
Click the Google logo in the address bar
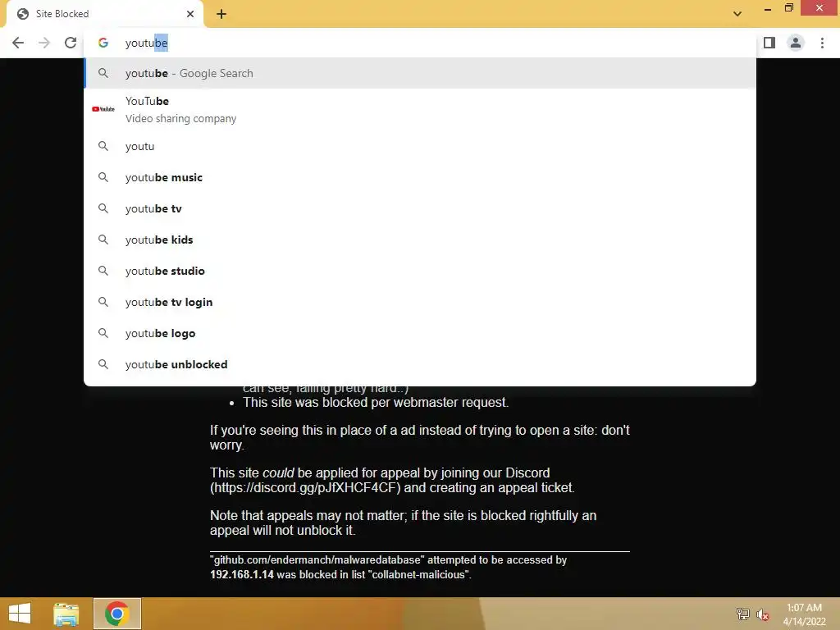tap(103, 43)
